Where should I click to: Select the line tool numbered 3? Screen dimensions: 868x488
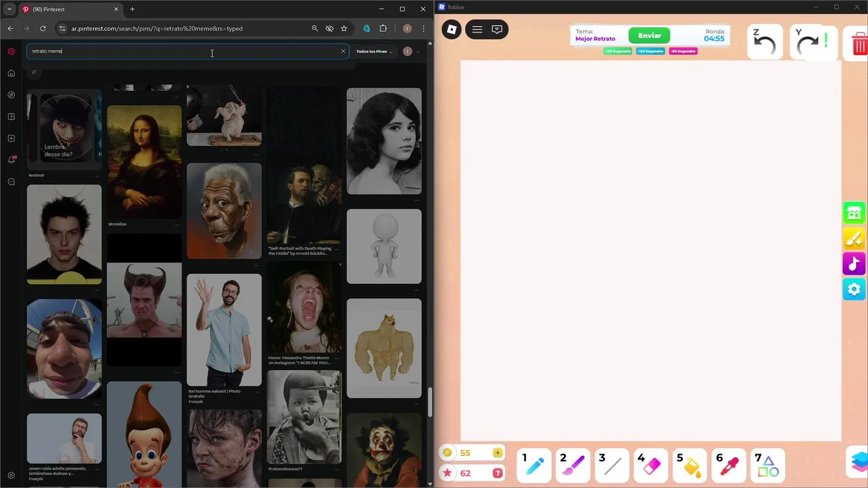pyautogui.click(x=611, y=465)
